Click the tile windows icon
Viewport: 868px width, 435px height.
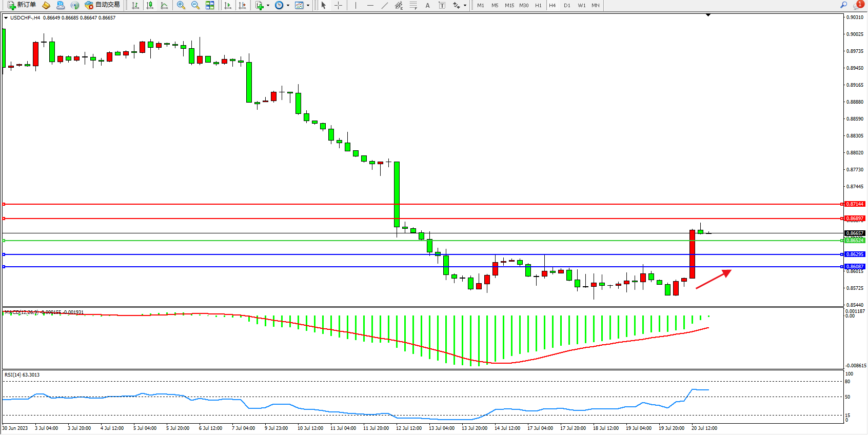tap(210, 5)
